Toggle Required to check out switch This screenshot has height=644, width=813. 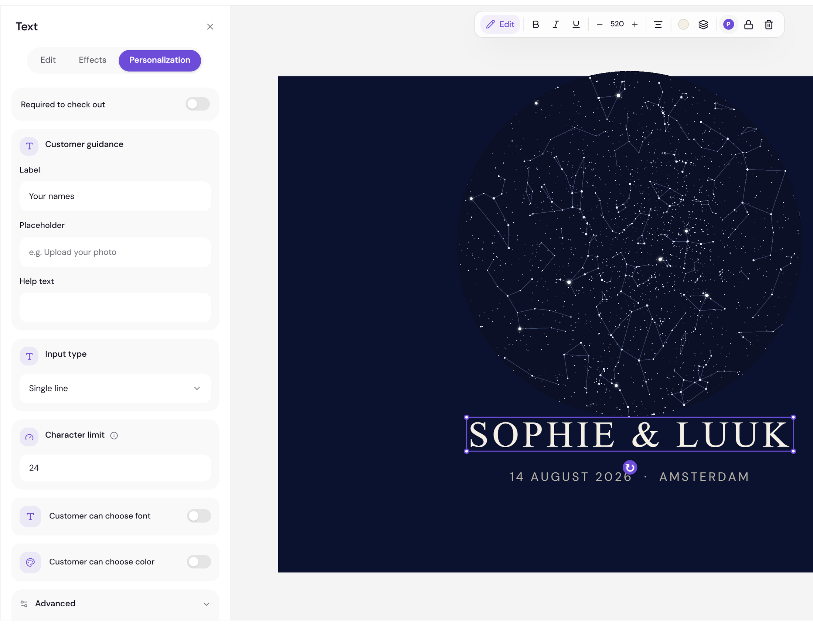click(x=198, y=104)
